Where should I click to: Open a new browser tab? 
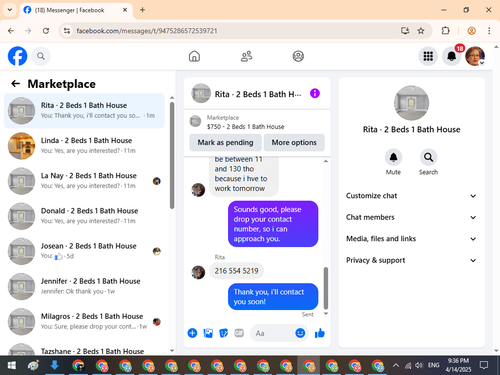coord(142,10)
